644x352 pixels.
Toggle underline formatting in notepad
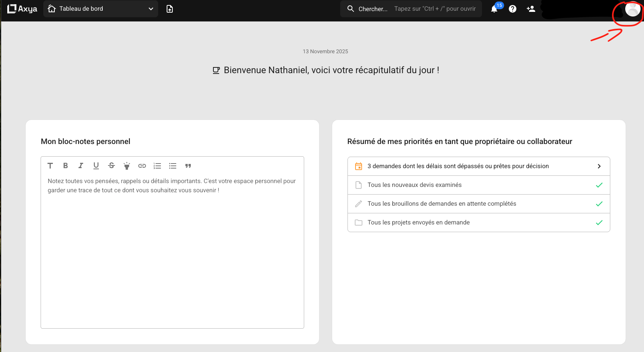96,166
